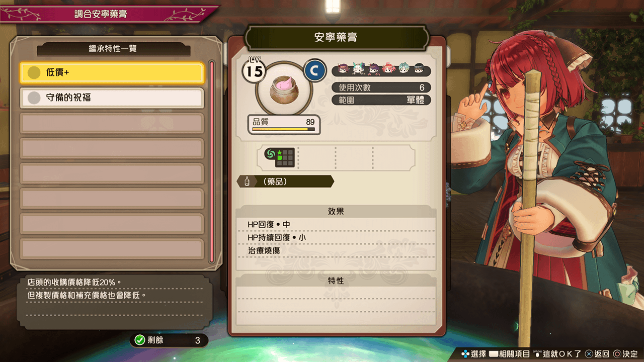Click the 品質 89 quality bar
644x362 pixels.
click(284, 125)
